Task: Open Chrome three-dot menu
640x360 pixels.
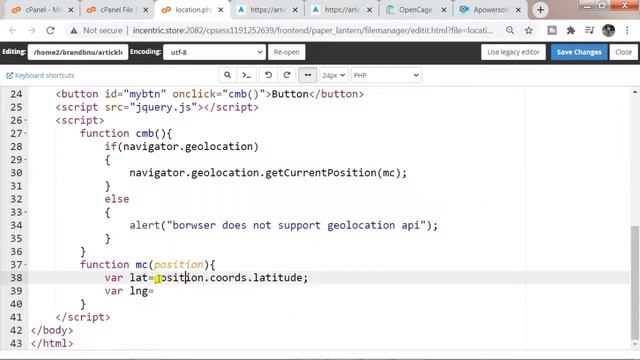Action: click(627, 30)
